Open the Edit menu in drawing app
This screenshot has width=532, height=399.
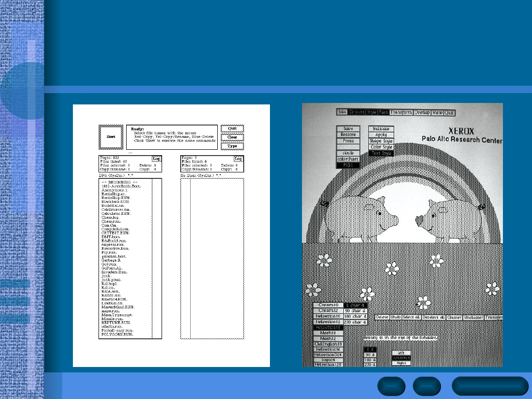pyautogui.click(x=342, y=112)
